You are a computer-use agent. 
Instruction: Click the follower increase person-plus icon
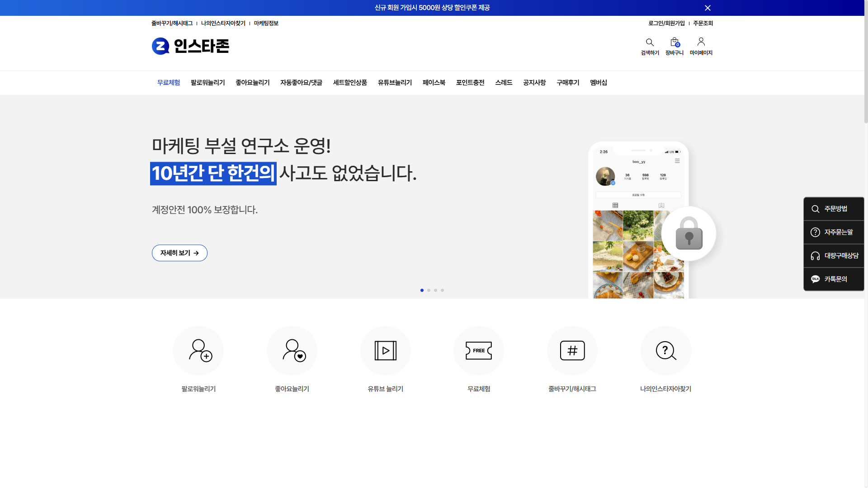coord(198,351)
